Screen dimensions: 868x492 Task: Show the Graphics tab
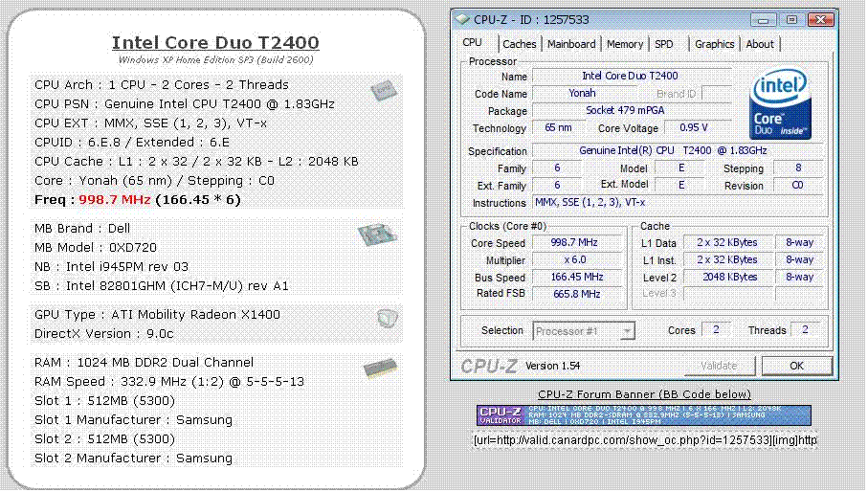(x=714, y=44)
